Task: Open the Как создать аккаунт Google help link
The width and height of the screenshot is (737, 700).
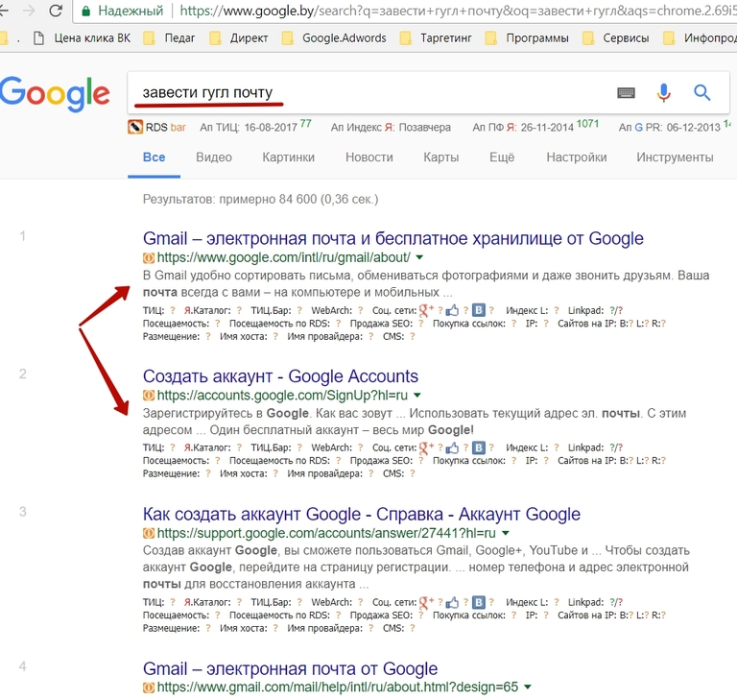Action: tap(362, 514)
